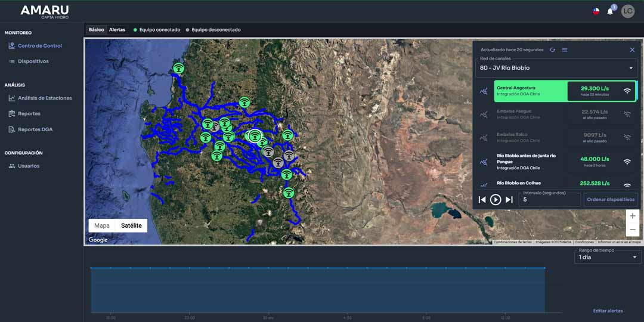Switch map view to Mapa

point(102,225)
